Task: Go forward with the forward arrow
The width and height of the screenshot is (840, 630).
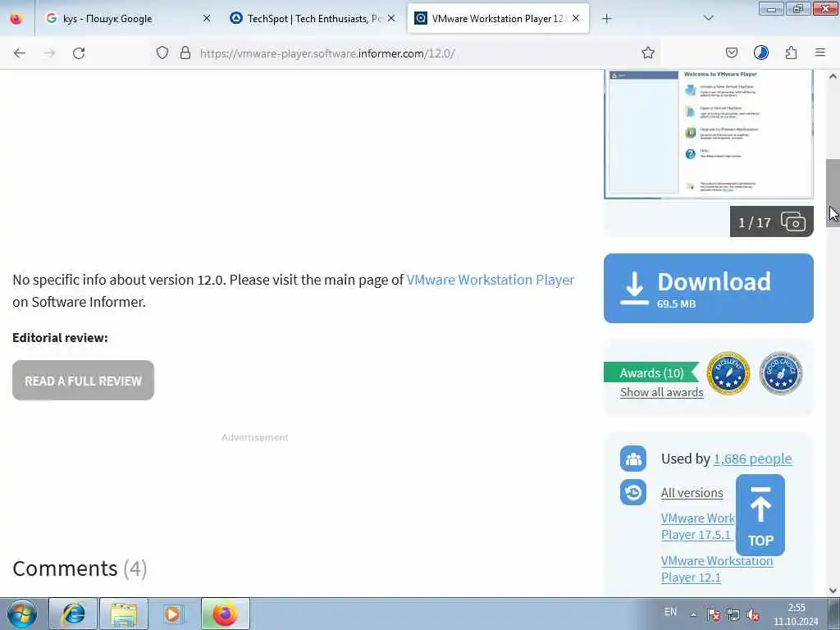Action: (x=49, y=53)
